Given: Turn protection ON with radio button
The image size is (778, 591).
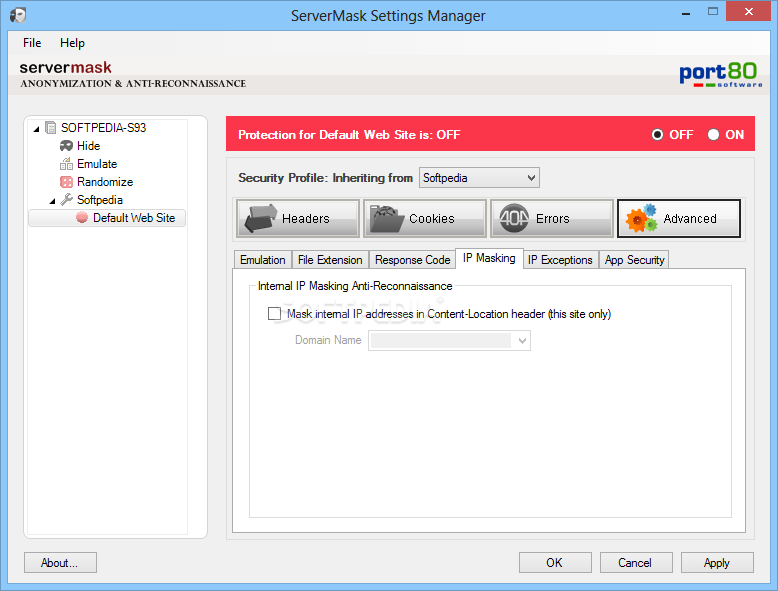Looking at the screenshot, I should click(x=713, y=134).
